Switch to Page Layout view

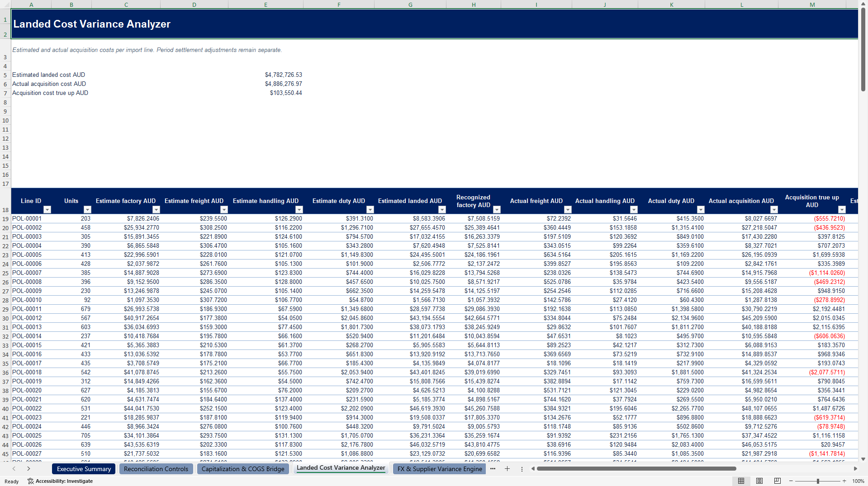coord(759,481)
